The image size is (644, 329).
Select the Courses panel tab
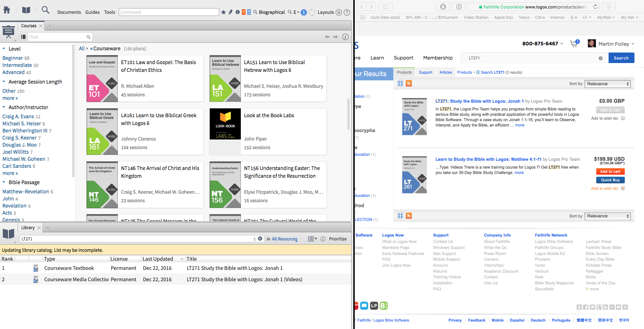(29, 26)
